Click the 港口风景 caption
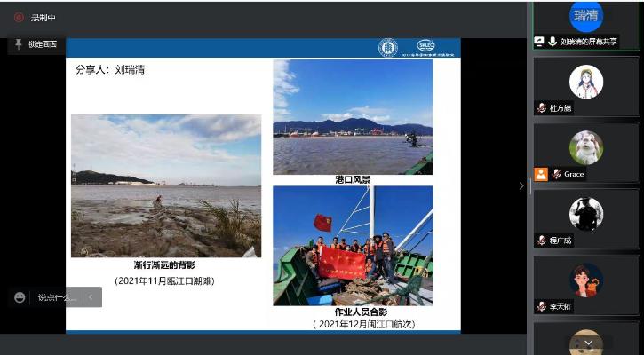The height and width of the screenshot is (355, 644). [x=353, y=180]
